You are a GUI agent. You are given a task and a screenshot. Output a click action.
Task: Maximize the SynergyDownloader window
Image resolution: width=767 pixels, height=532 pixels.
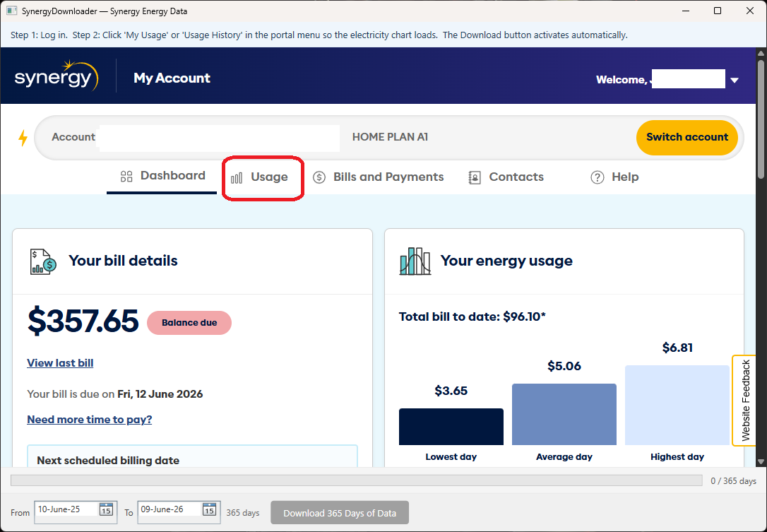pos(718,11)
